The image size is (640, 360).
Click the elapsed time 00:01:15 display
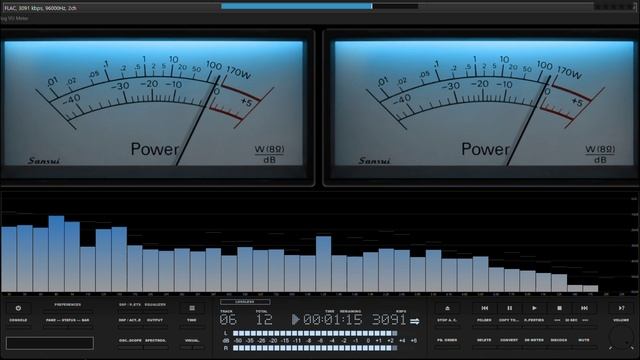pos(333,320)
